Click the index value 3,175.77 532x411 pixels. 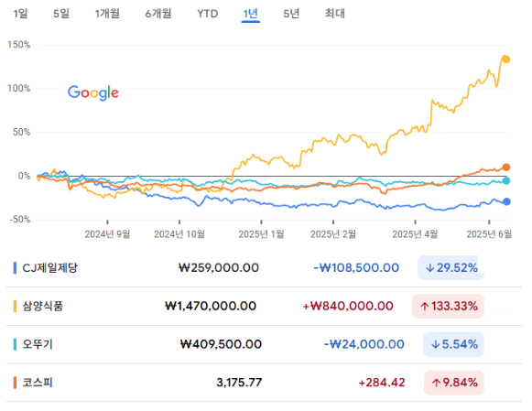coord(239,383)
